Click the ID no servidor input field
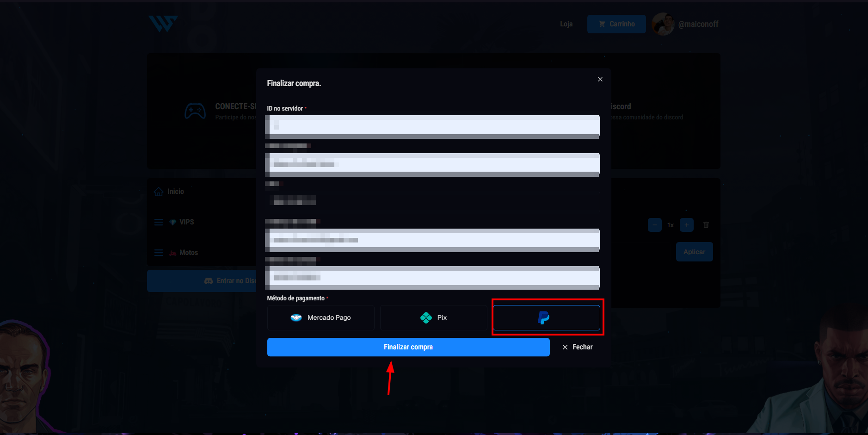Image resolution: width=868 pixels, height=435 pixels. click(432, 125)
